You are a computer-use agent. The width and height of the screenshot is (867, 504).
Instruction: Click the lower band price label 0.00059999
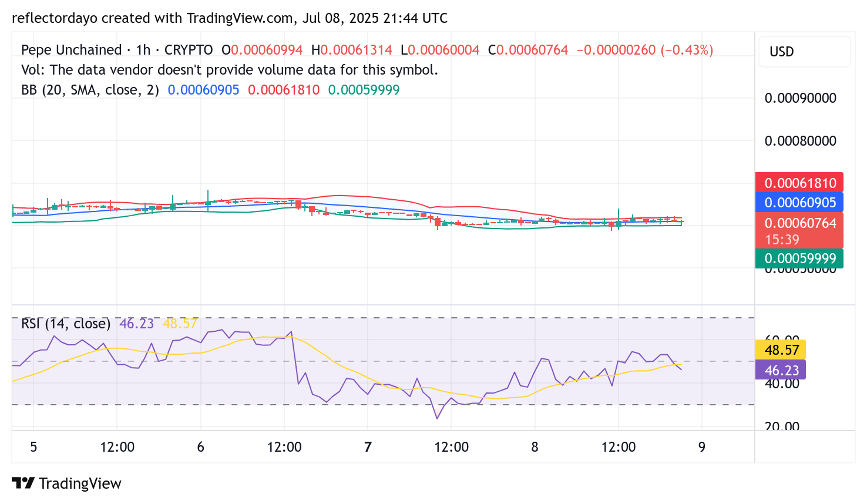click(x=800, y=258)
